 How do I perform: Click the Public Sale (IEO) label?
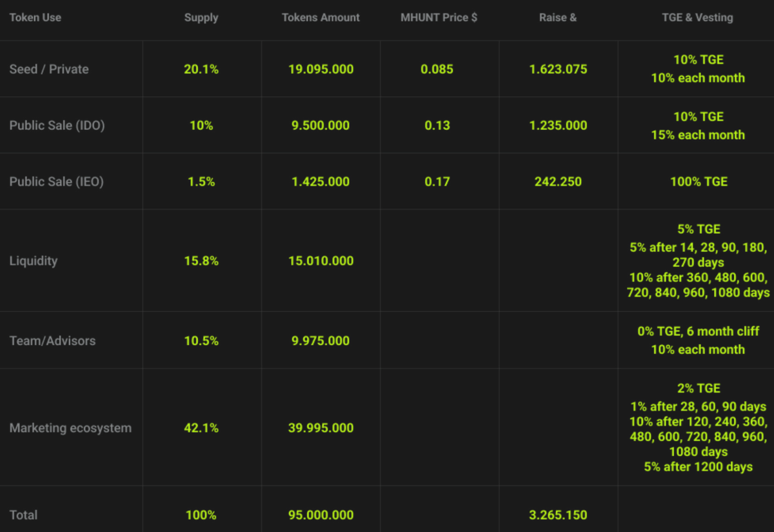pos(56,181)
